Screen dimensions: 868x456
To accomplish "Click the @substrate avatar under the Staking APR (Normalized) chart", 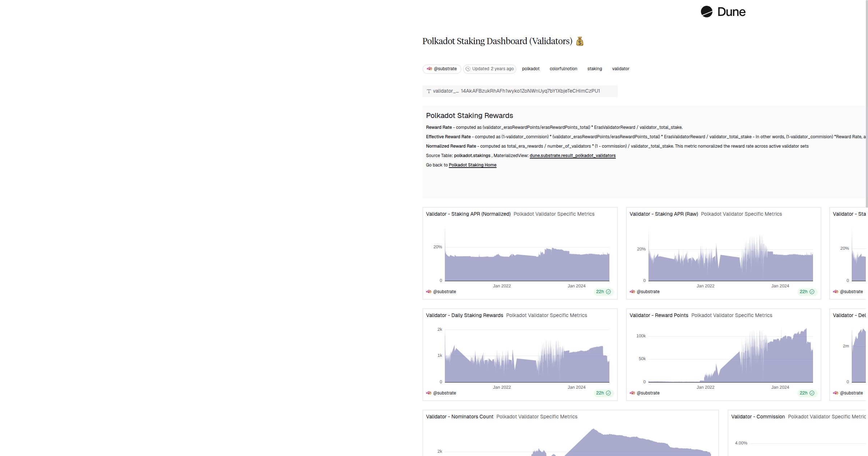I will 429,292.
